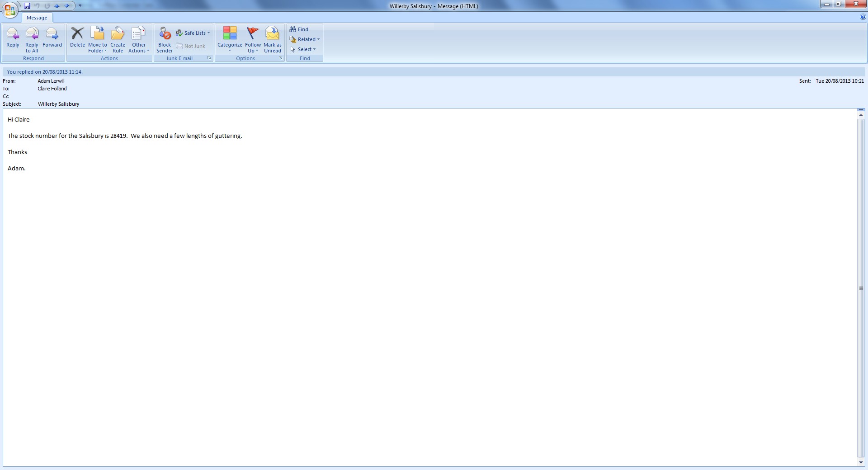
Task: Open the Other Actions menu
Action: click(x=139, y=40)
